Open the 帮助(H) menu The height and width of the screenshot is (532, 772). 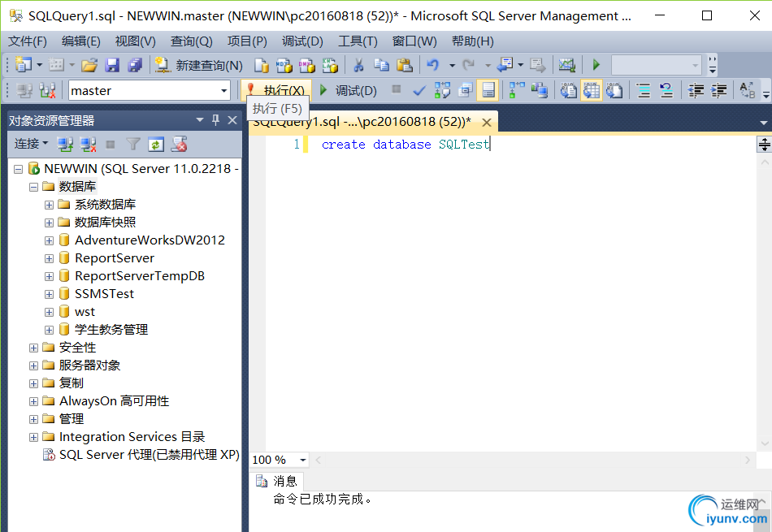click(x=473, y=41)
